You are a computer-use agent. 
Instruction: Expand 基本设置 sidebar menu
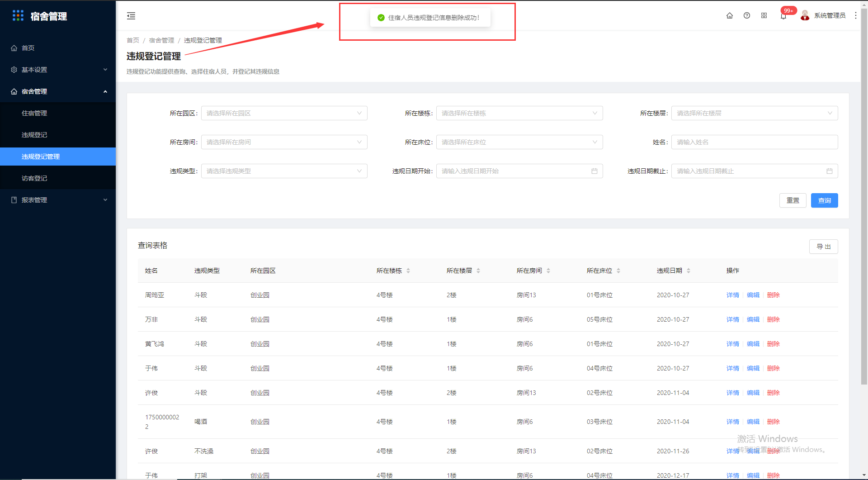[x=58, y=70]
